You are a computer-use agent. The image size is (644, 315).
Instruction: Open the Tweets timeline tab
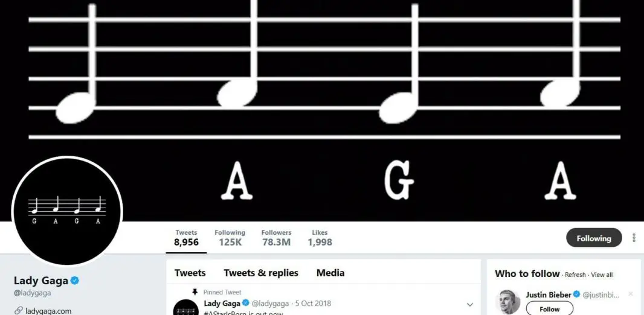tap(190, 273)
